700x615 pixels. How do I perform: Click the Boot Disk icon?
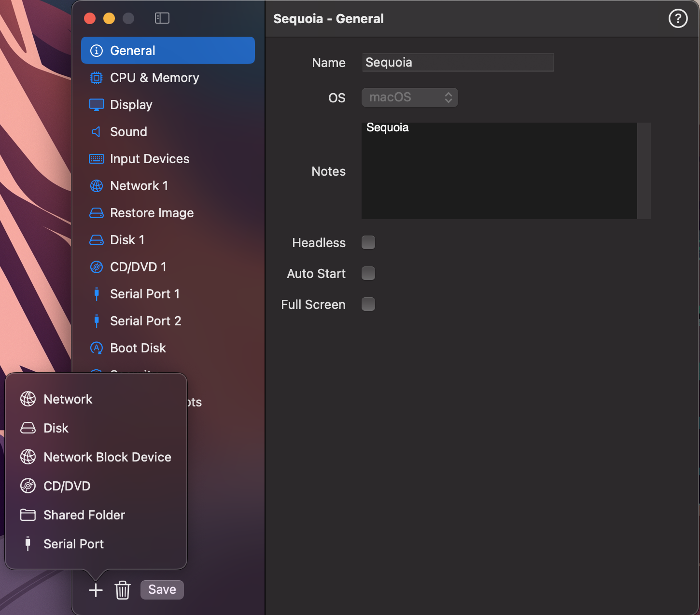click(96, 348)
